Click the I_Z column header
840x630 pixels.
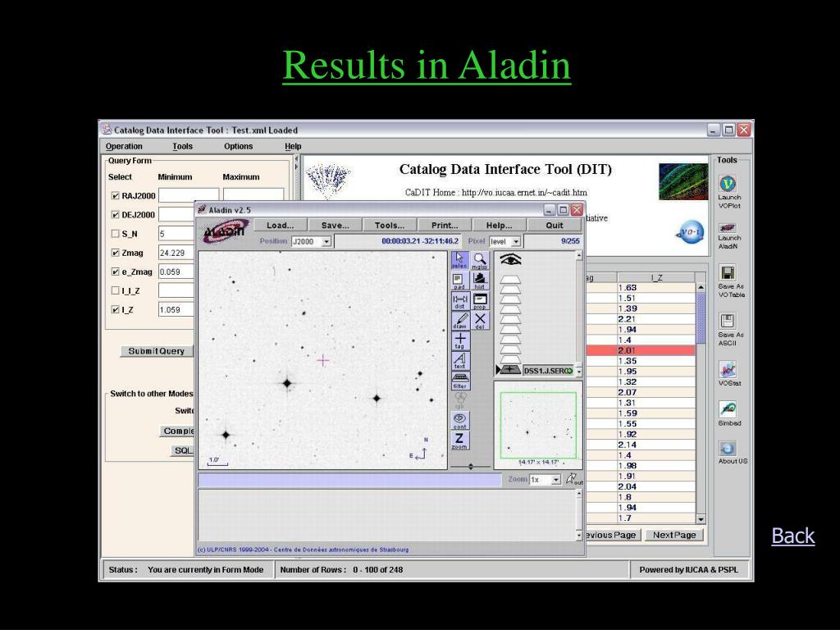pyautogui.click(x=656, y=277)
